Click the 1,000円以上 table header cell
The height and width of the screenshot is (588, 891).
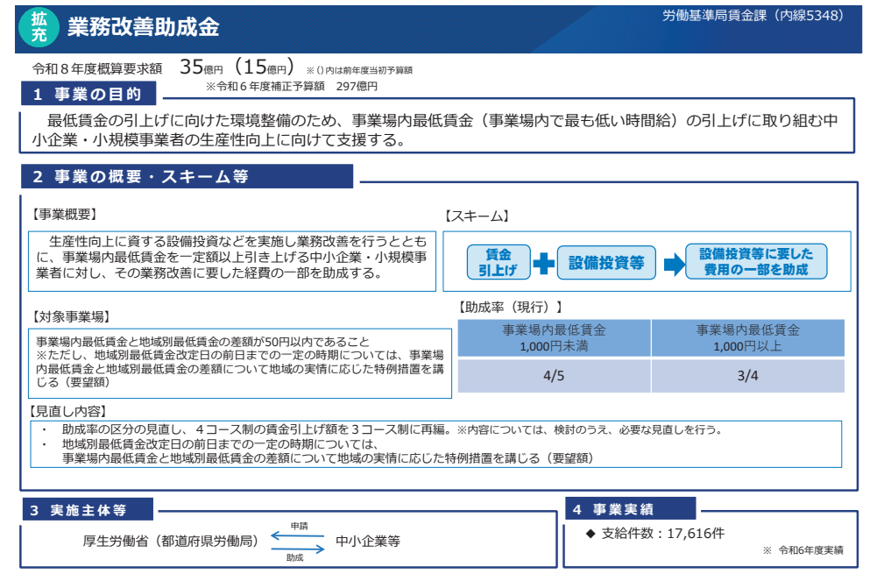tap(747, 337)
